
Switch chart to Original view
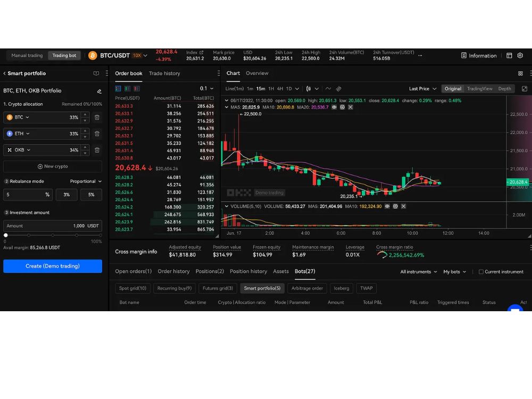(453, 88)
